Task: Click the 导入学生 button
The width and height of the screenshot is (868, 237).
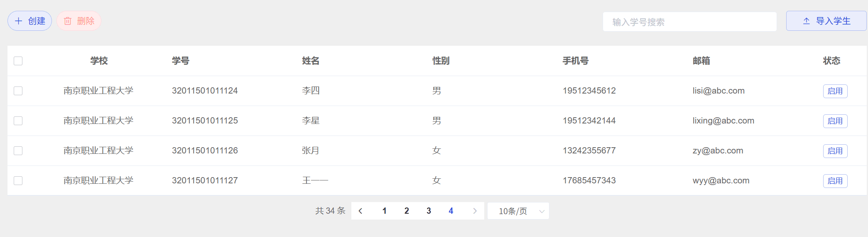Action: tap(826, 21)
